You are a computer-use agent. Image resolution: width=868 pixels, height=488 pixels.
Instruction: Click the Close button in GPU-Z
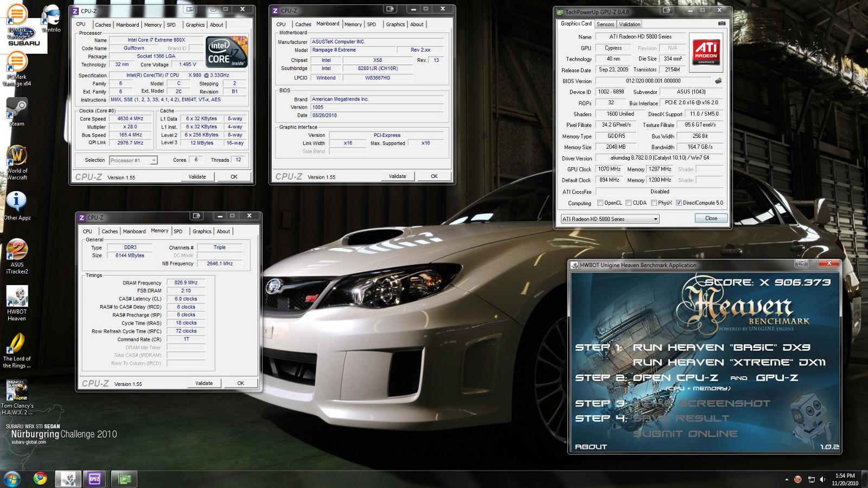point(711,218)
